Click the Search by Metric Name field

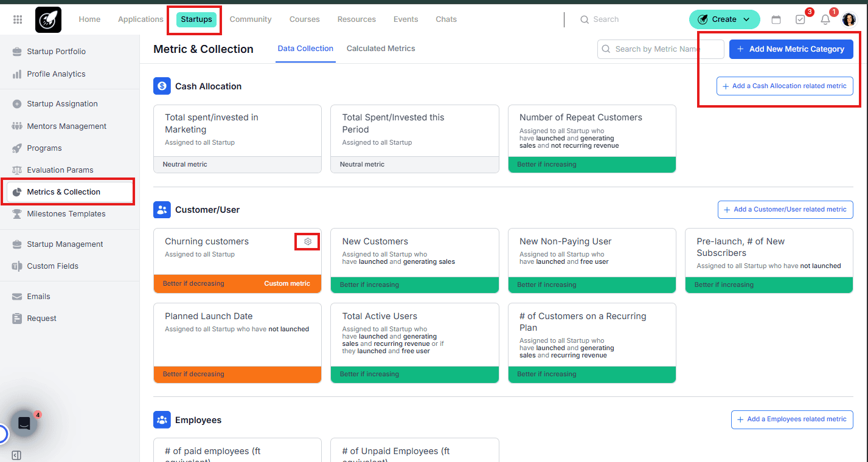click(661, 49)
